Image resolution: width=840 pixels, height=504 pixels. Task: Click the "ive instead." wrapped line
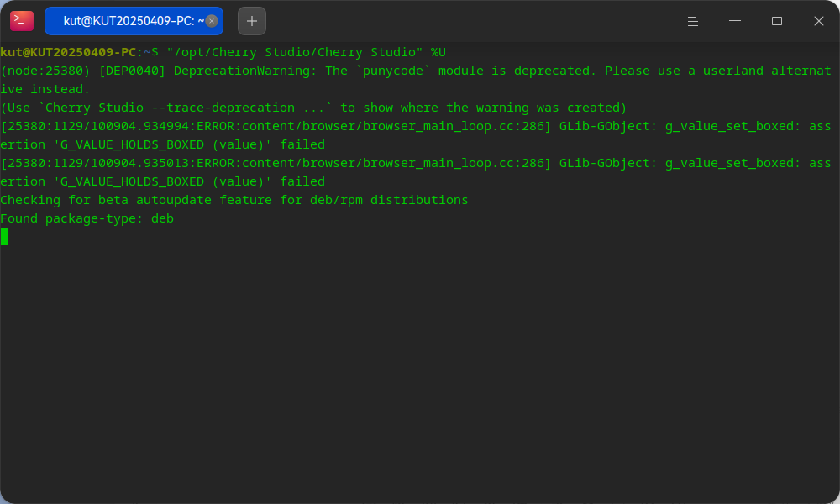click(45, 89)
